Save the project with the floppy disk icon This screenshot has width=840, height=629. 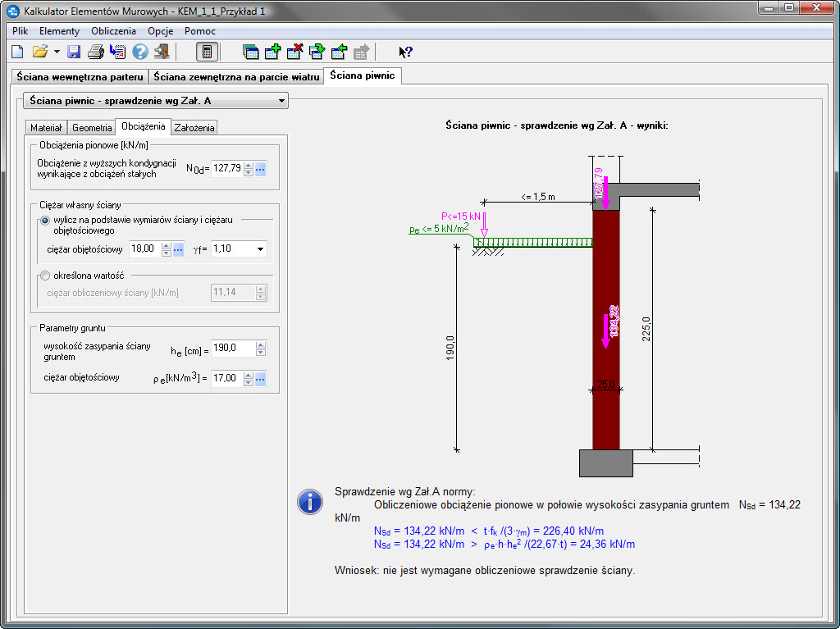(x=74, y=52)
